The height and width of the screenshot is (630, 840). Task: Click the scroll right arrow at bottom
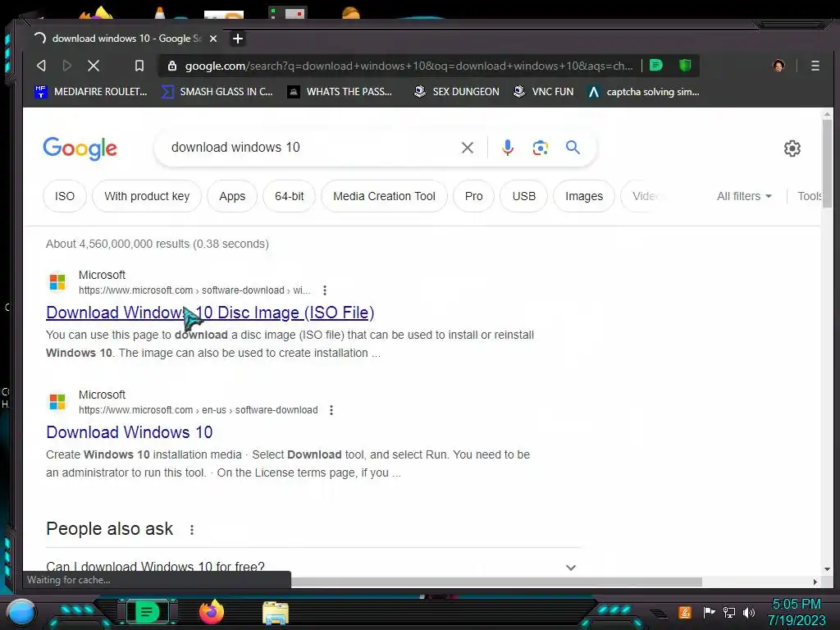point(815,582)
